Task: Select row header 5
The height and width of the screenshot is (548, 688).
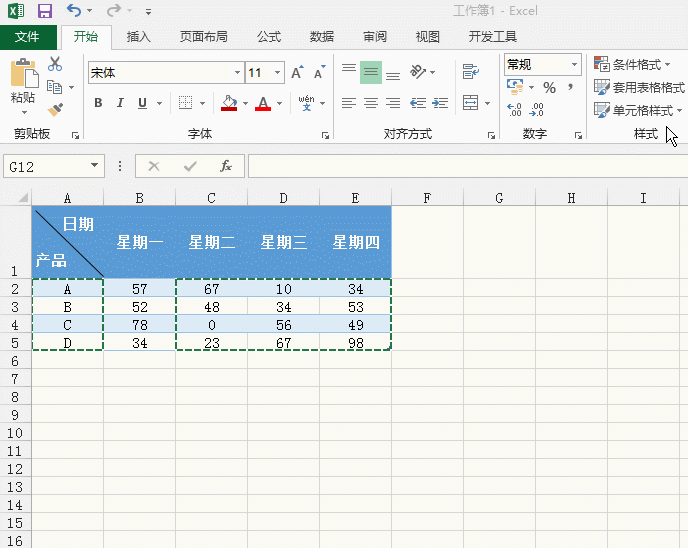Action: pos(15,343)
